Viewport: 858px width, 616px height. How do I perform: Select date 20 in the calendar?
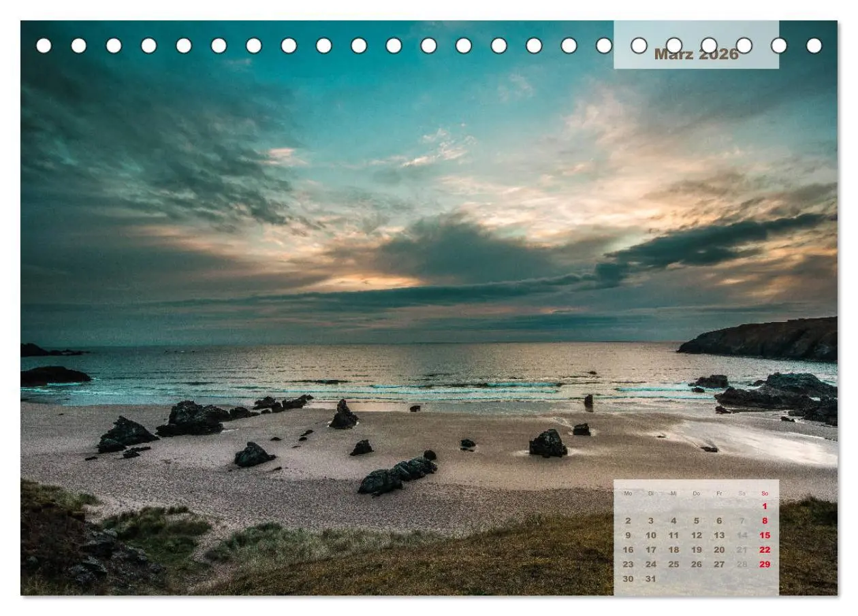point(719,550)
